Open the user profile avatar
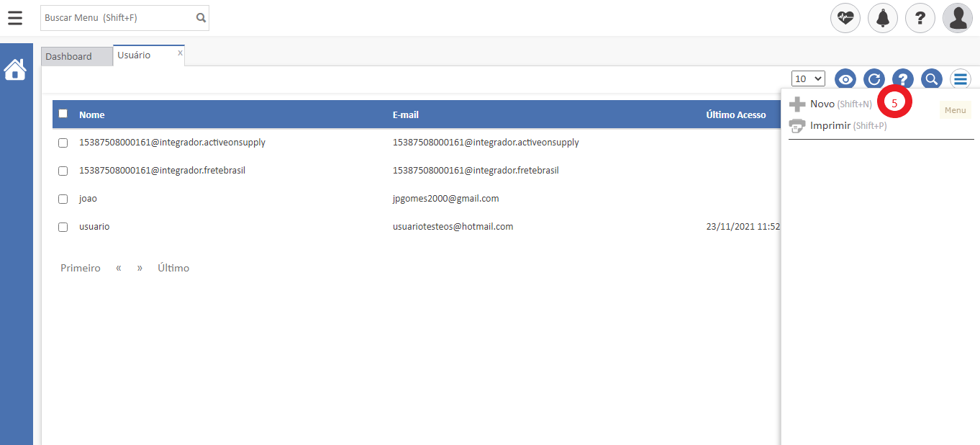The width and height of the screenshot is (980, 445). pos(958,18)
